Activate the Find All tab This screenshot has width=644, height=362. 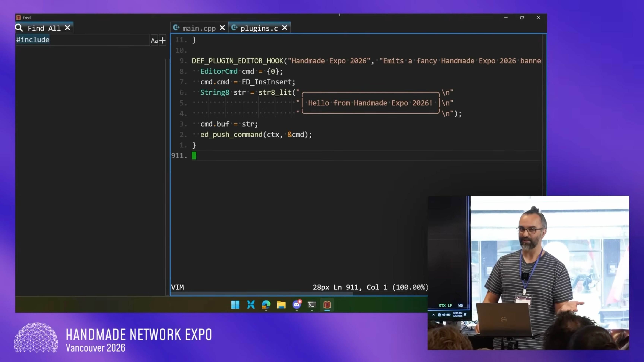tap(44, 28)
